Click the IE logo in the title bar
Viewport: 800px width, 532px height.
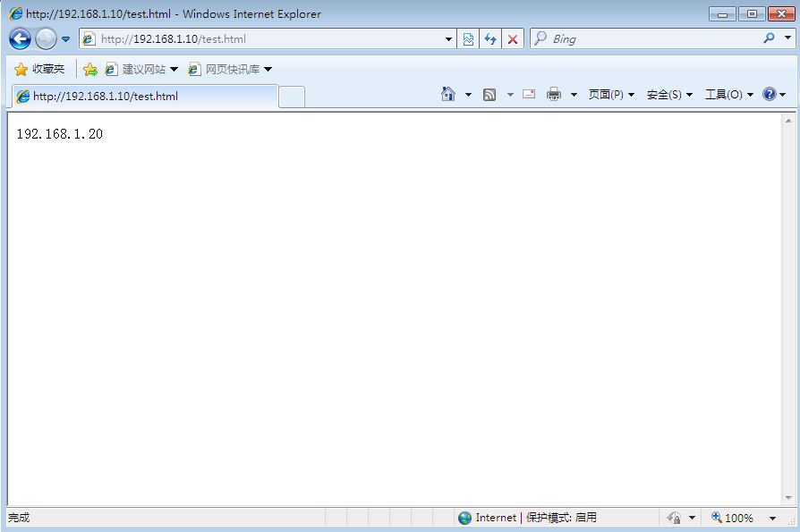[16, 13]
